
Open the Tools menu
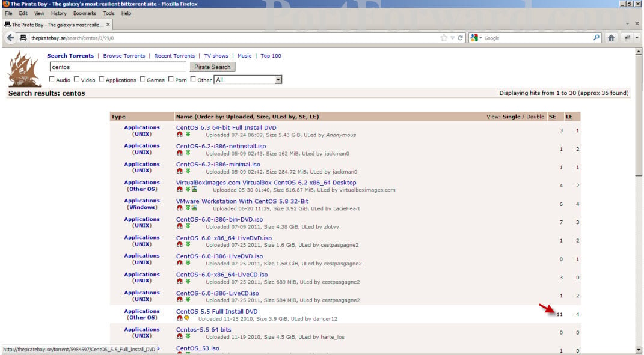[x=109, y=14]
